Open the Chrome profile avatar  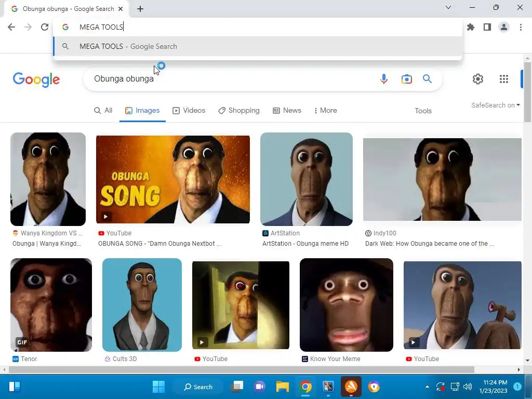[504, 27]
